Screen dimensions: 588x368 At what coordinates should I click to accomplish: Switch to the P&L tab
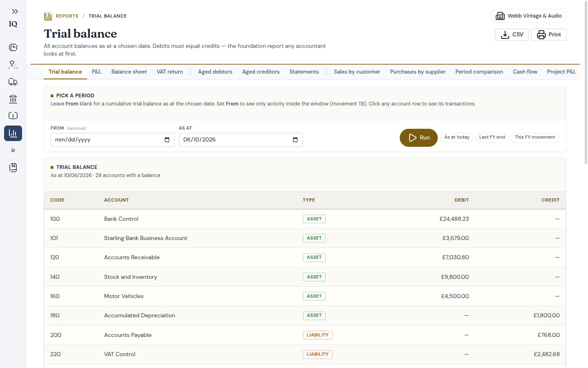(97, 72)
